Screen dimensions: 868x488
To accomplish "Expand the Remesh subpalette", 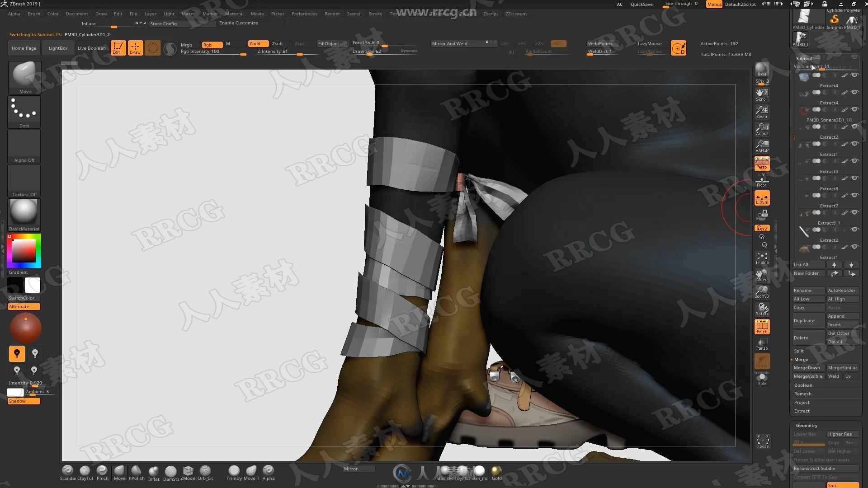I will point(802,394).
